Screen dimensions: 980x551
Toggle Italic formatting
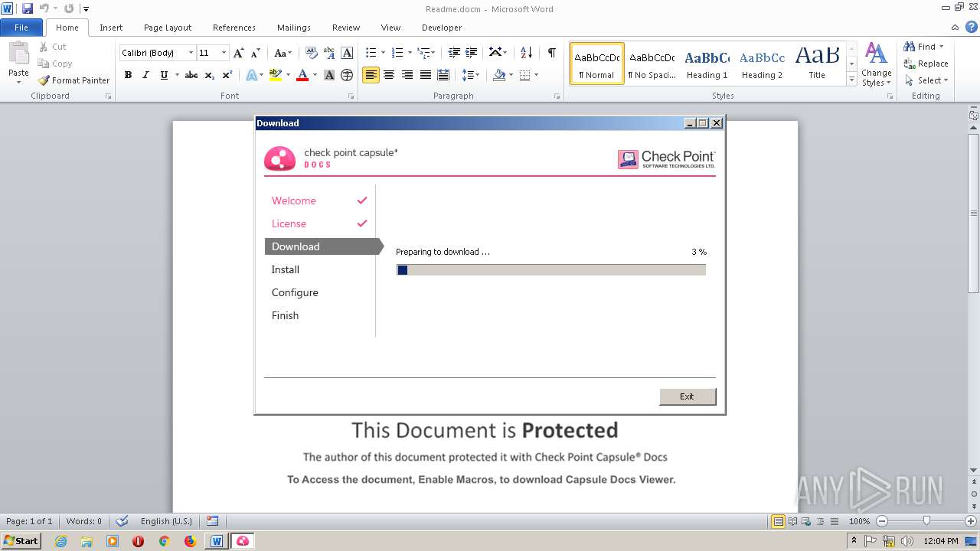(x=145, y=75)
